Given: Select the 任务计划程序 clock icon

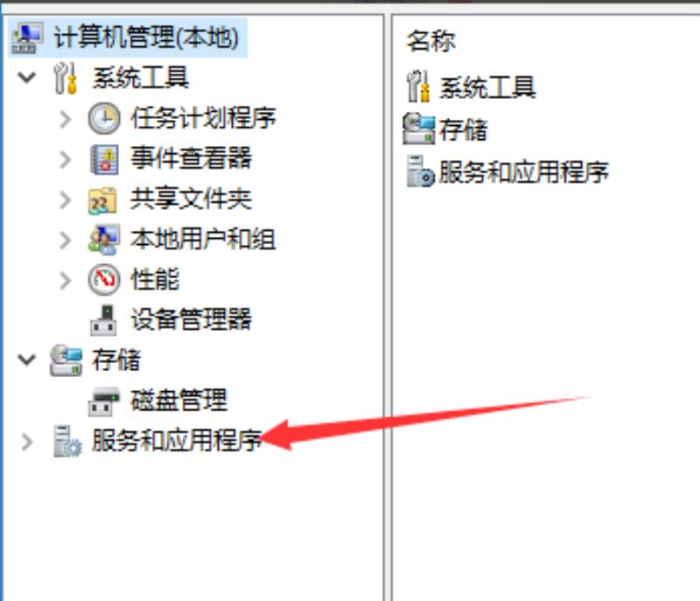Looking at the screenshot, I should (104, 119).
